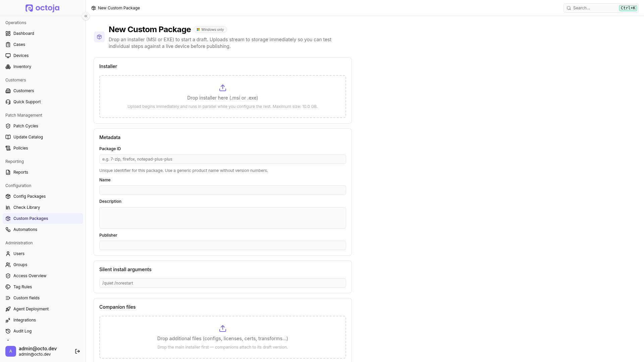644x362 pixels.
Task: Click the Config Packages box icon
Action: coord(8,196)
